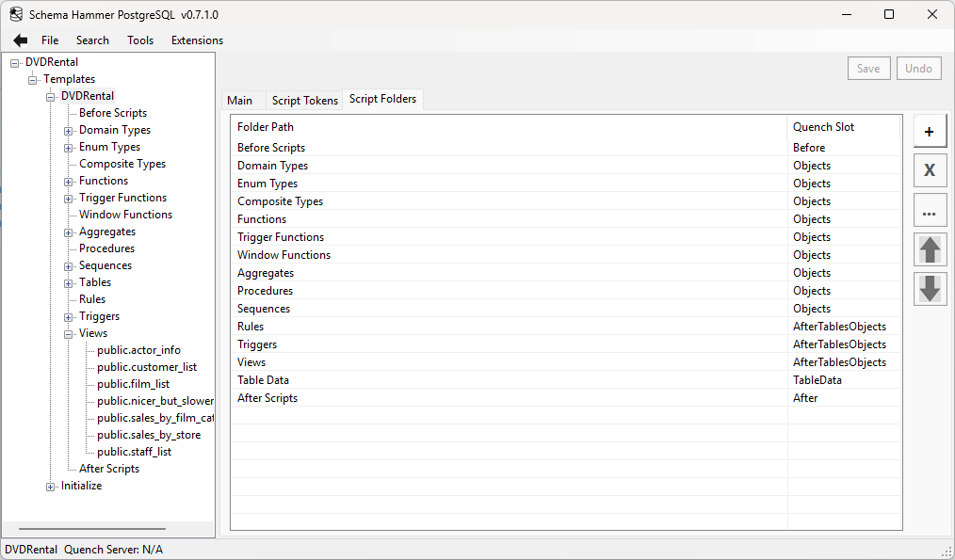The image size is (955, 560).
Task: Click the move down arrow icon
Action: tap(930, 289)
